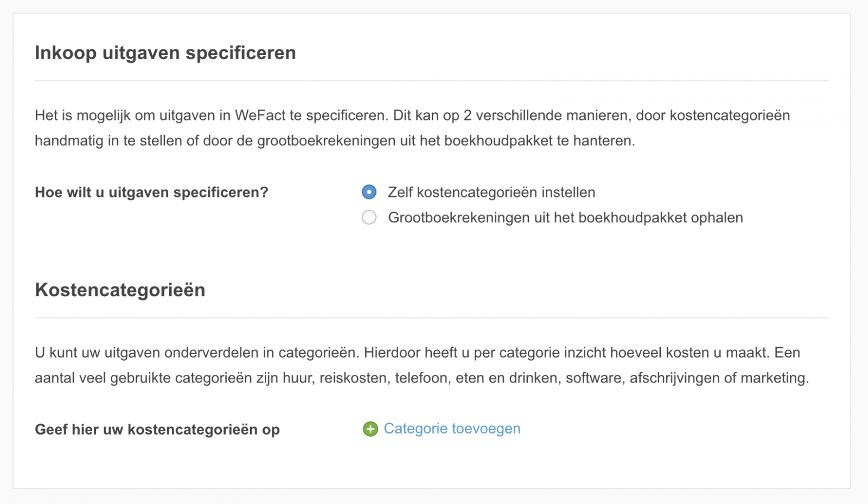Viewport: 868px width, 504px height.
Task: Click "Geef hier uw kostencategorieën op" label
Action: pos(157,429)
